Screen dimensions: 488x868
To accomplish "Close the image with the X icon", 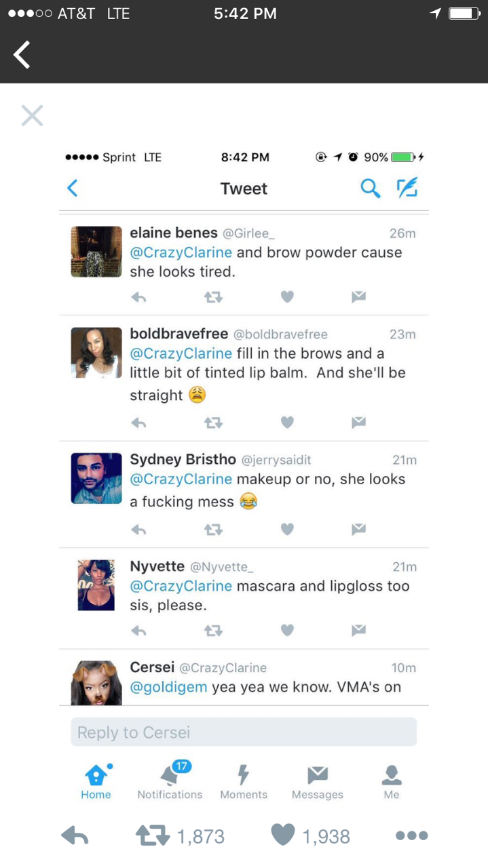I will (32, 115).
